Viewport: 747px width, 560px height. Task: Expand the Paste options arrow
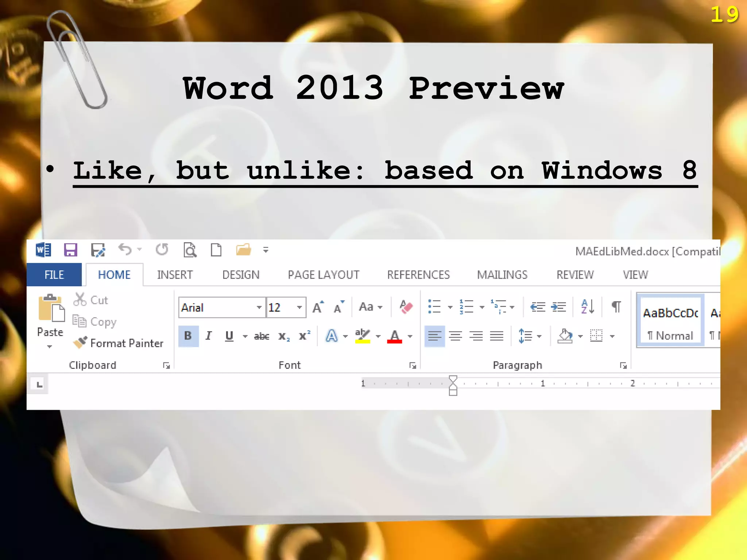click(50, 346)
